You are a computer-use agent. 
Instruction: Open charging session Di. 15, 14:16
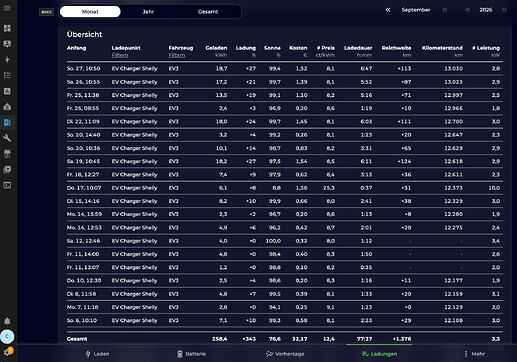(285, 201)
